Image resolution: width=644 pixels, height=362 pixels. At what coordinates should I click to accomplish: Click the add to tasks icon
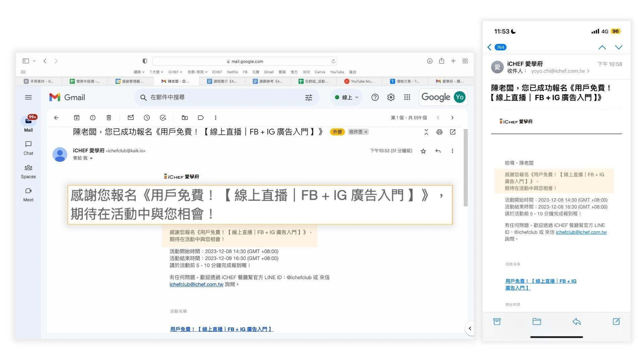point(163,118)
